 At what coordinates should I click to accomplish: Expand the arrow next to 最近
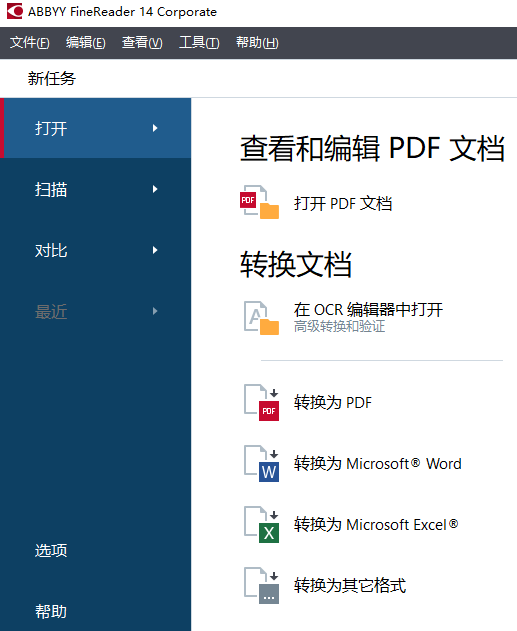155,311
